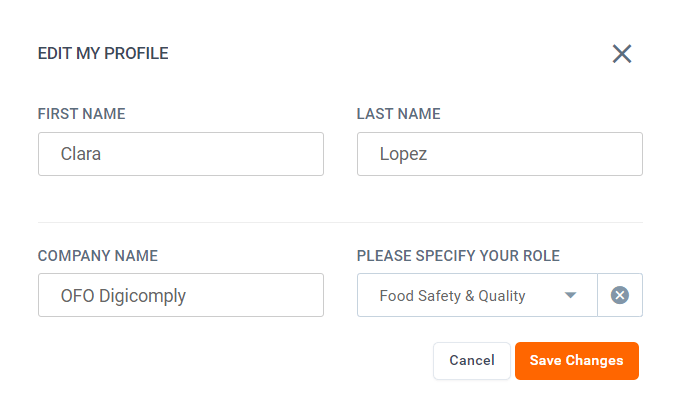Place cursor on the text 'Clara'
This screenshot has height=404, width=676.
(81, 154)
